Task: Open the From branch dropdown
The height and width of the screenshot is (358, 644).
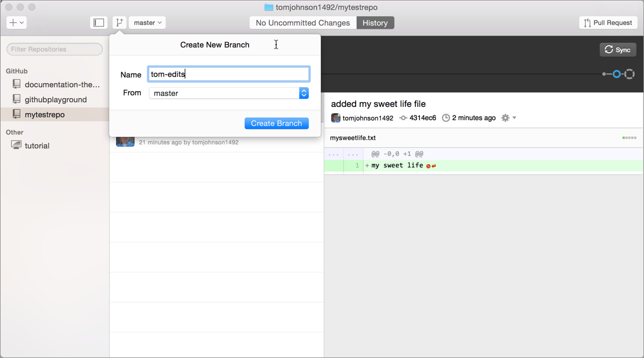Action: coord(229,93)
